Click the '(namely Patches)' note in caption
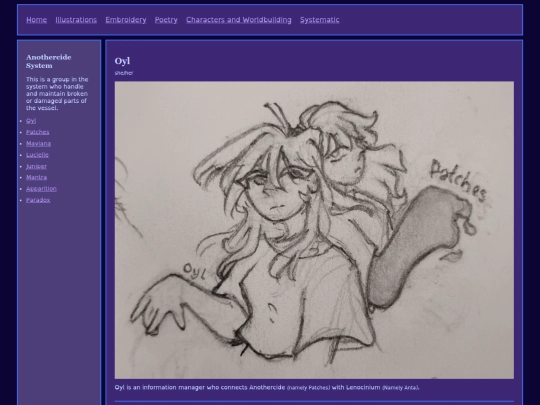The image size is (540, 405). (309, 388)
